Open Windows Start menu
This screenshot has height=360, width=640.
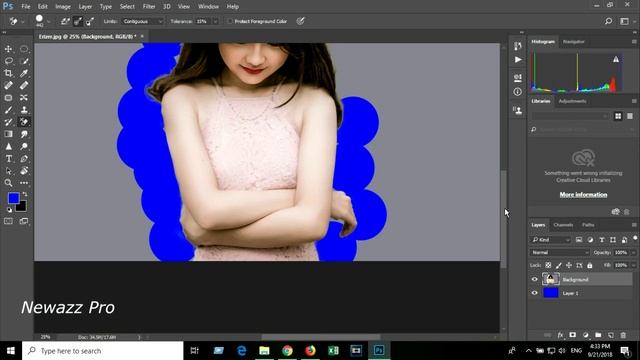pyautogui.click(x=11, y=351)
